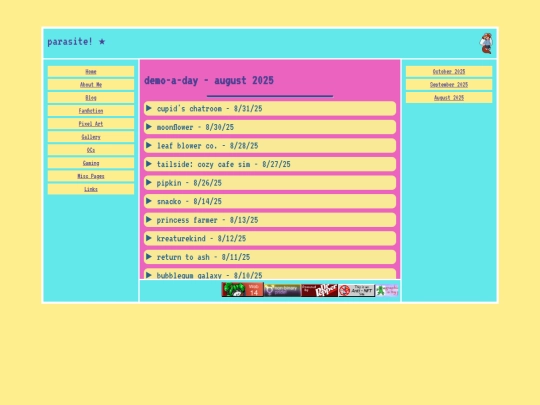Click the parasite! site title
Viewport: 540px width, 405px height.
(x=76, y=42)
